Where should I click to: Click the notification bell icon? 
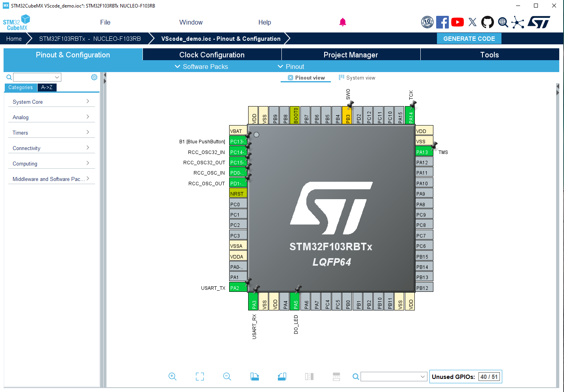point(343,22)
